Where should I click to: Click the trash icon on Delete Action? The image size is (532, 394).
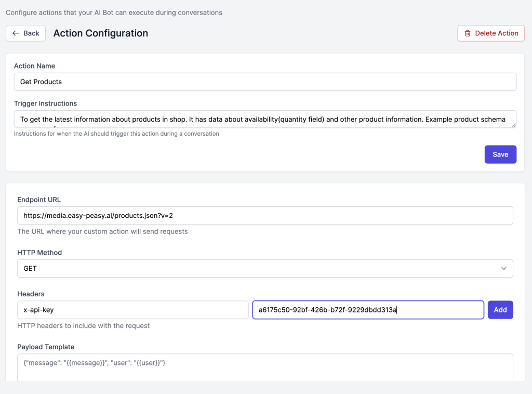(x=468, y=33)
